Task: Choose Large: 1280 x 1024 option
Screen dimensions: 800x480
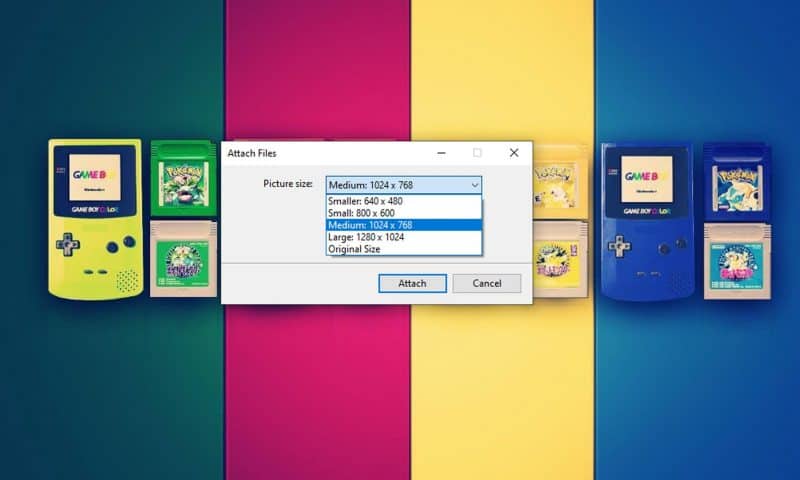Action: (404, 237)
